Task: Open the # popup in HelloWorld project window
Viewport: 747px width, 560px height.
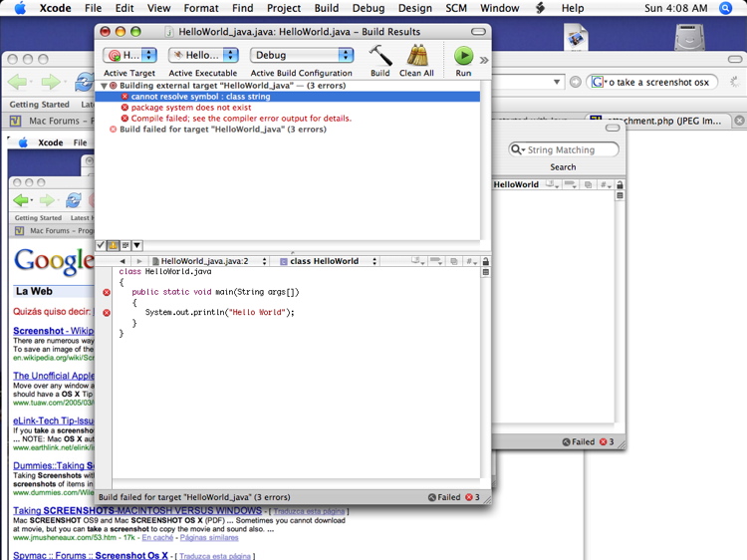Action: coord(606,184)
